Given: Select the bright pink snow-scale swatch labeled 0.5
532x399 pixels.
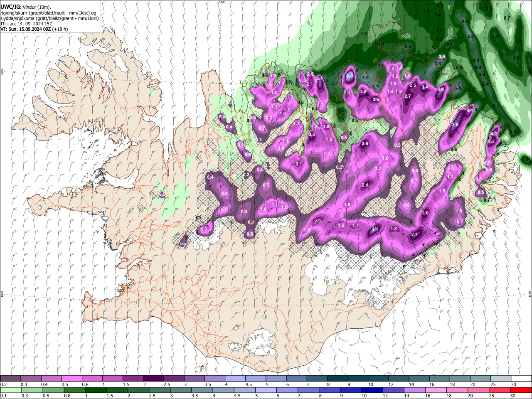Looking at the screenshot, I should (71, 379).
